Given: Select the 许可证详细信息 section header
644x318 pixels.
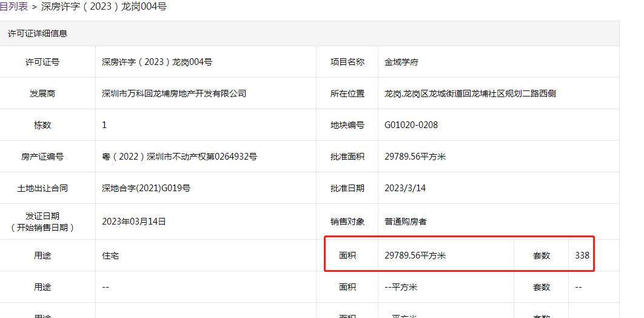Looking at the screenshot, I should [x=38, y=33].
